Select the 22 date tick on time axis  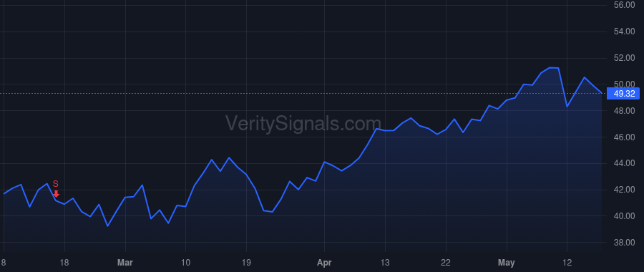446,262
